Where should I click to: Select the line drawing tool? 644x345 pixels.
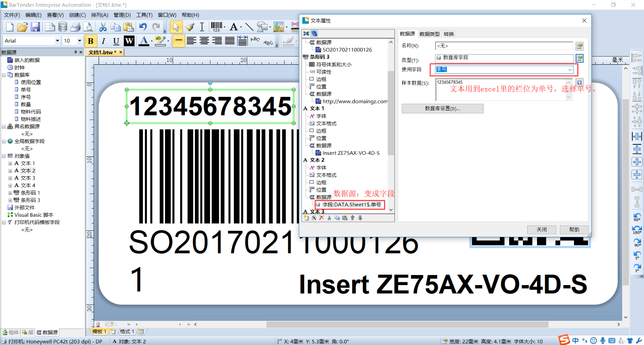249,27
